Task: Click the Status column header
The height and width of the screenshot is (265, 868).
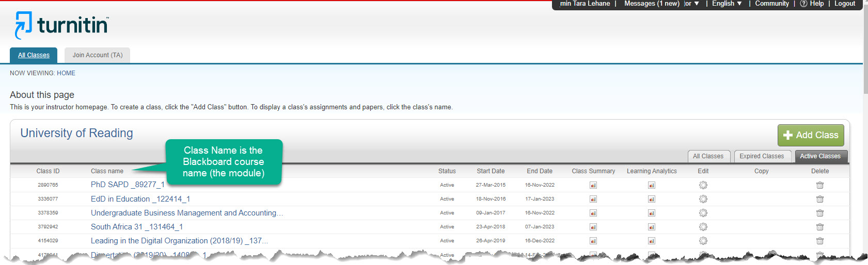Action: coord(447,171)
